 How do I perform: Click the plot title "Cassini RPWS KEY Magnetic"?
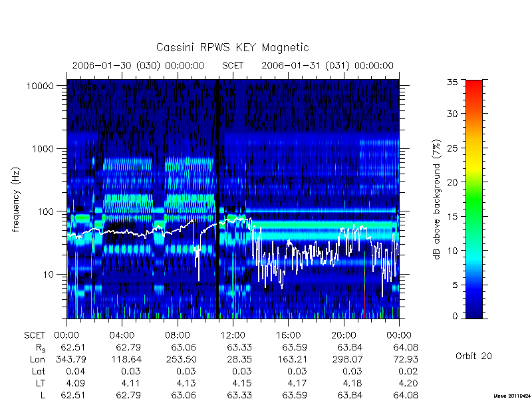(x=232, y=47)
